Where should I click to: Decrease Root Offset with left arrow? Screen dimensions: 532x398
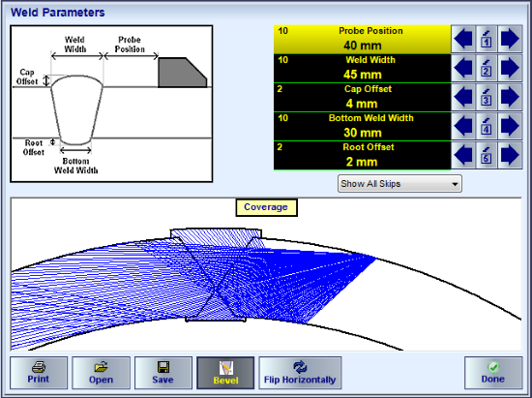coord(463,155)
